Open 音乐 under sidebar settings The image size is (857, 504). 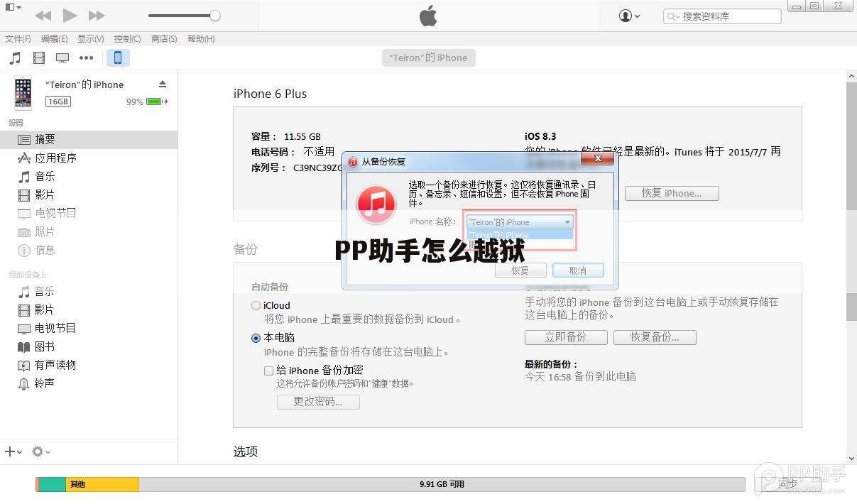[x=89, y=176]
